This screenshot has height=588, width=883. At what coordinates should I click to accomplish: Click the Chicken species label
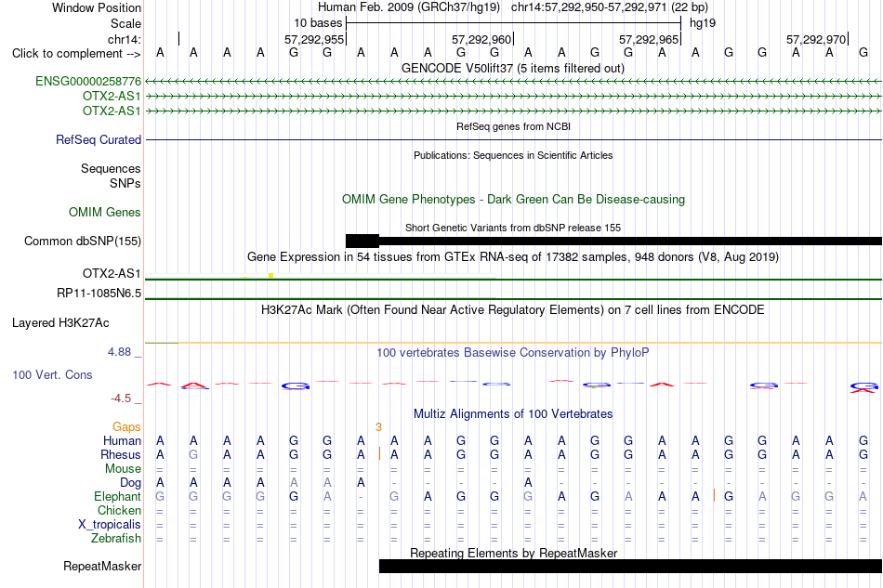pos(119,510)
